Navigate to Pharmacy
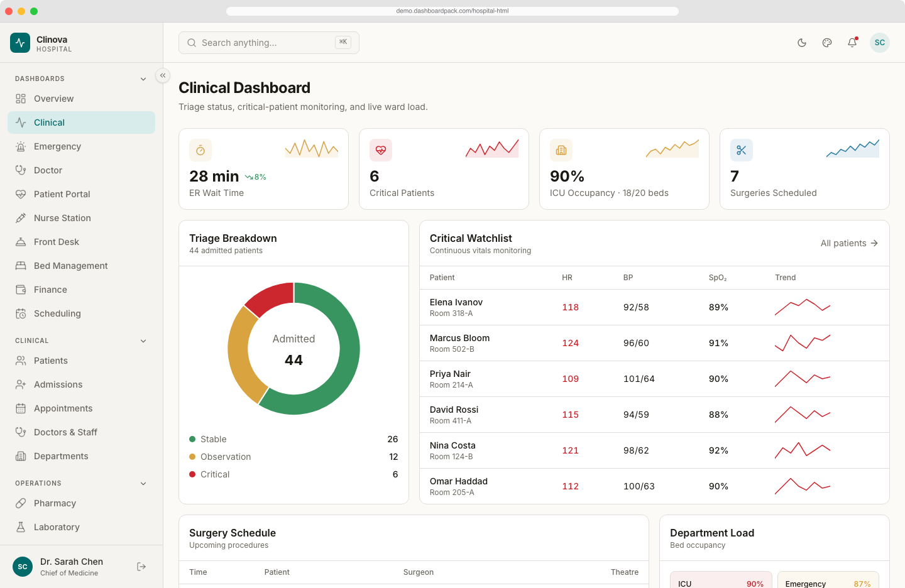905x588 pixels. (81, 503)
